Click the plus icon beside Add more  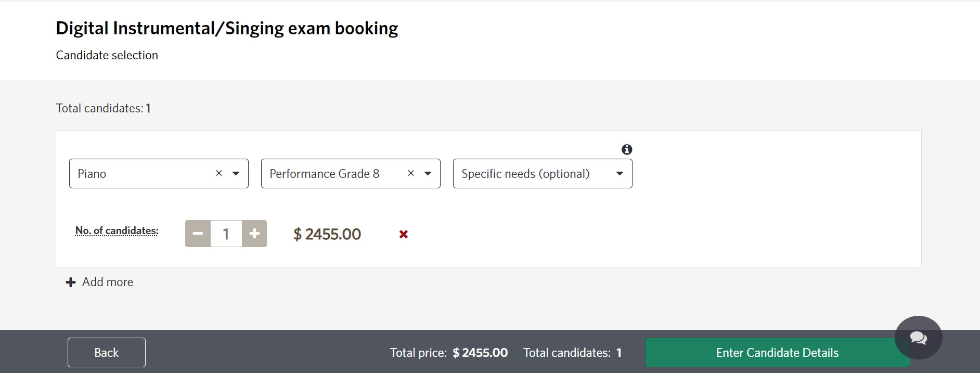pyautogui.click(x=71, y=282)
